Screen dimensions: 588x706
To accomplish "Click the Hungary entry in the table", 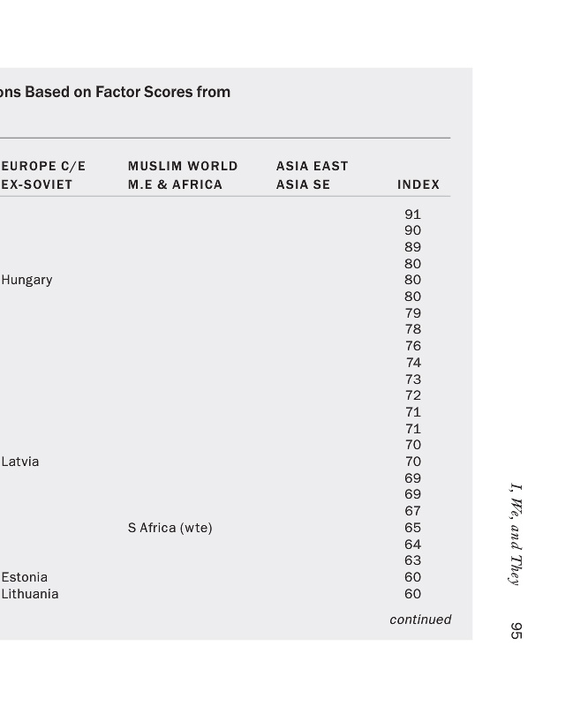I will point(26,280).
